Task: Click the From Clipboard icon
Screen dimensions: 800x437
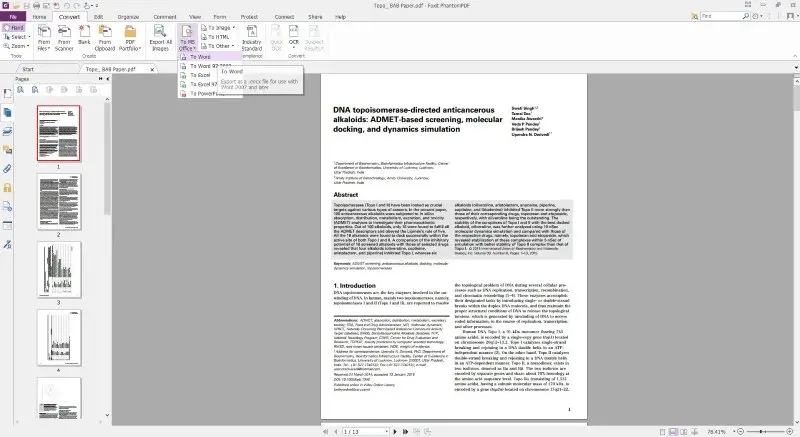Action: (x=105, y=38)
